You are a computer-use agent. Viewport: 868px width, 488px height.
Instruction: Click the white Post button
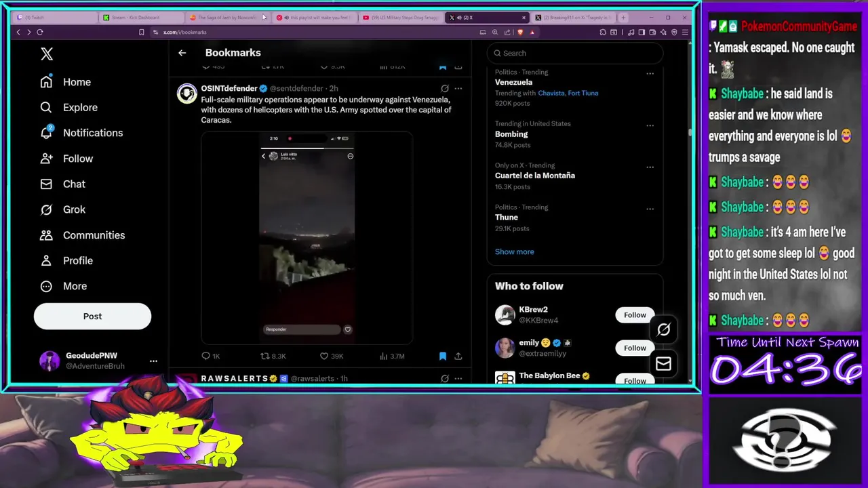click(x=92, y=316)
